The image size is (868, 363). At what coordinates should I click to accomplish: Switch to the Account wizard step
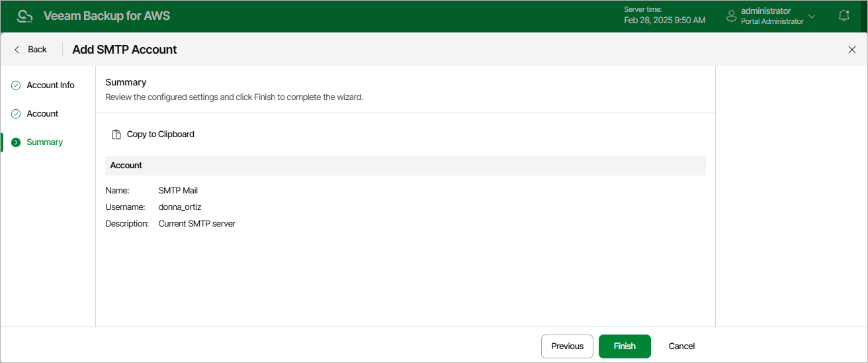[x=42, y=114]
